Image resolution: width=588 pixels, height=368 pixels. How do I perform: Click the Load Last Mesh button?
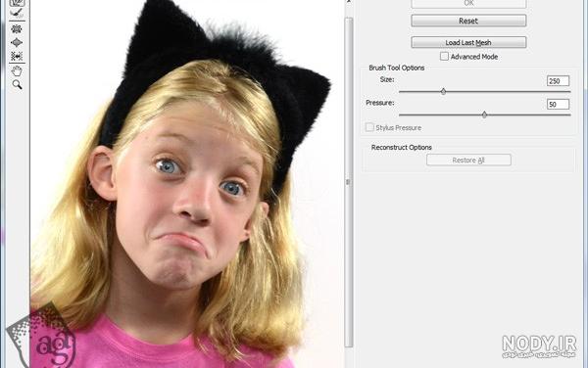click(x=468, y=43)
